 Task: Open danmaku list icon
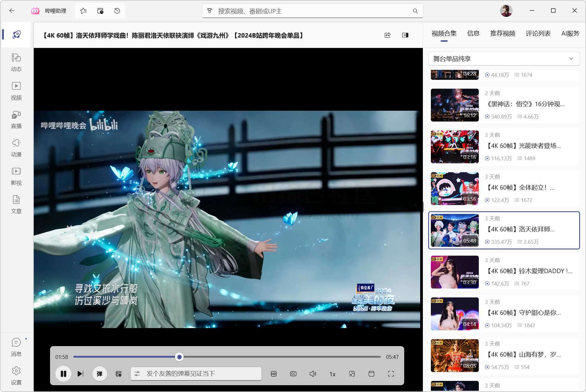coord(119,374)
